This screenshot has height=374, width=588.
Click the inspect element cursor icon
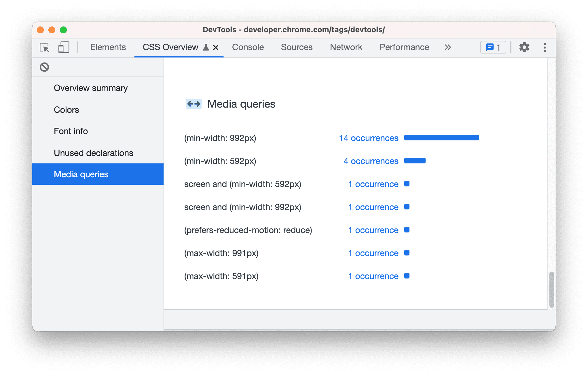(44, 47)
